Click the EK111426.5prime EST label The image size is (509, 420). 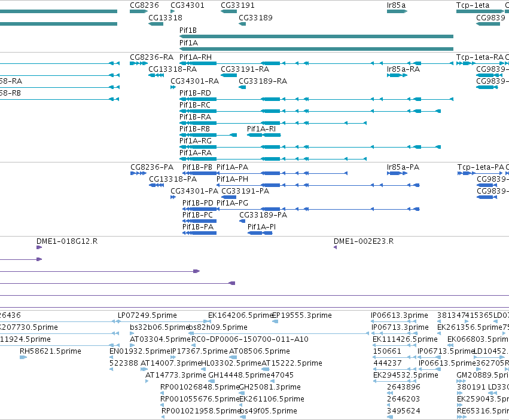(405, 339)
